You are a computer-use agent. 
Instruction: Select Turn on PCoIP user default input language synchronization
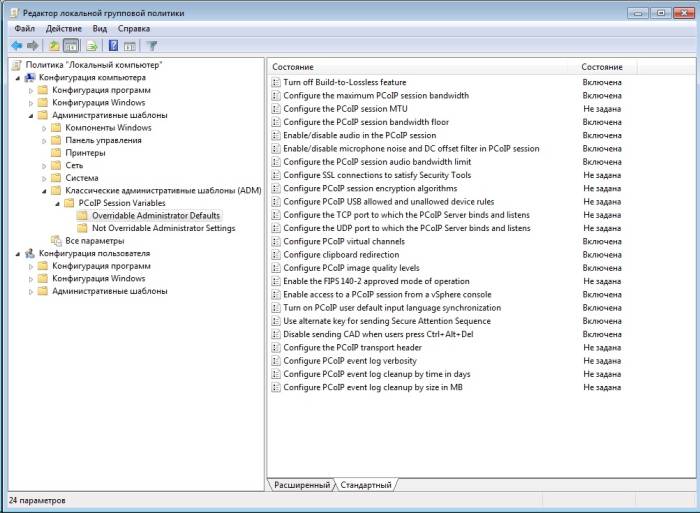392,308
